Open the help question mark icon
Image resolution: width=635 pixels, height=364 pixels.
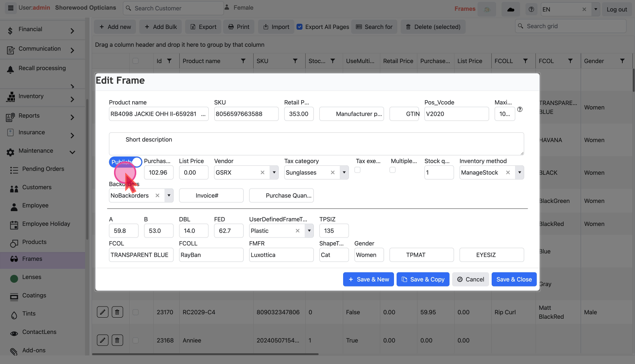tap(531, 9)
